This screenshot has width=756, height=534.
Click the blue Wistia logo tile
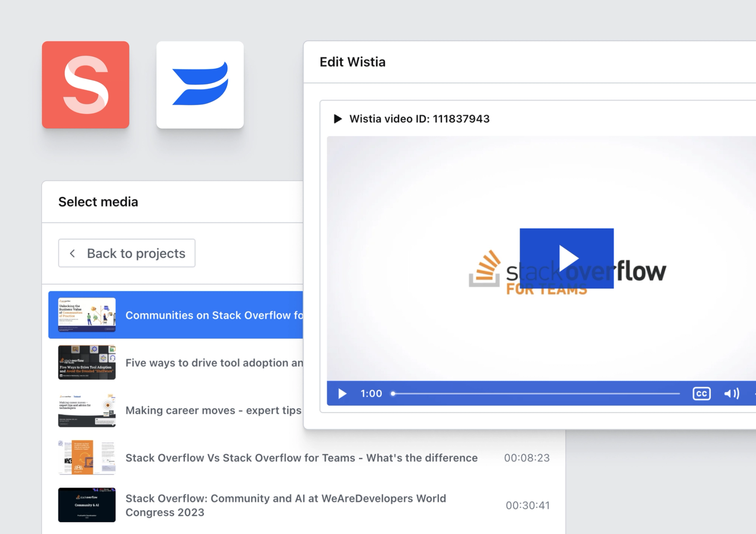(x=200, y=85)
